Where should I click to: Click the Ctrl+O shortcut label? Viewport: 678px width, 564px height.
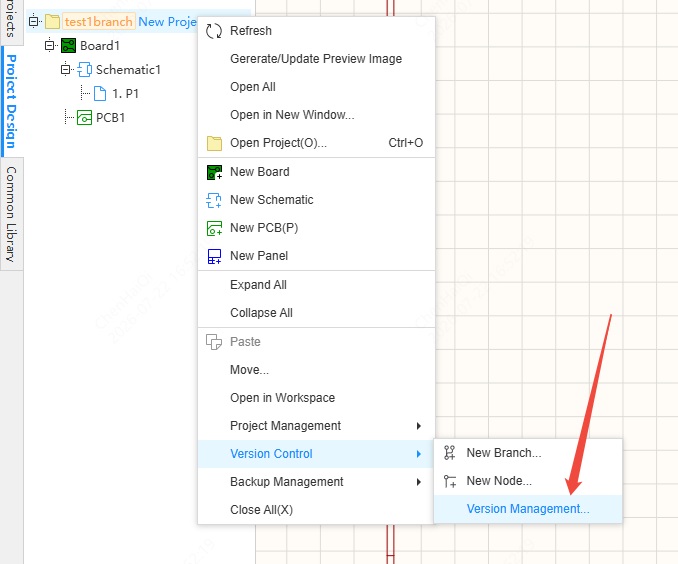point(406,143)
